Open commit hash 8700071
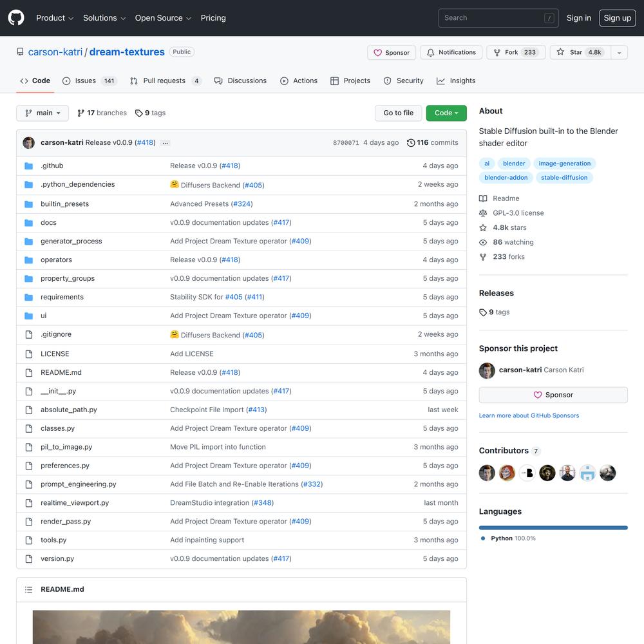 click(x=346, y=143)
